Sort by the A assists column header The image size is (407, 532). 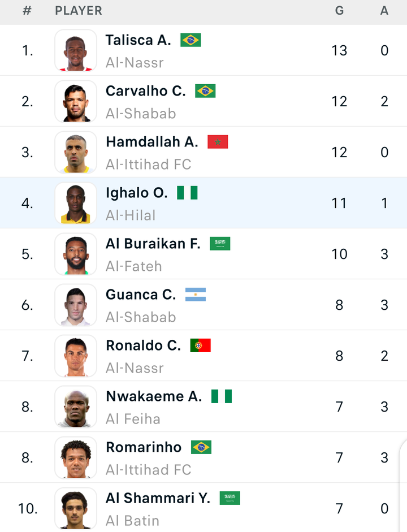point(384,11)
